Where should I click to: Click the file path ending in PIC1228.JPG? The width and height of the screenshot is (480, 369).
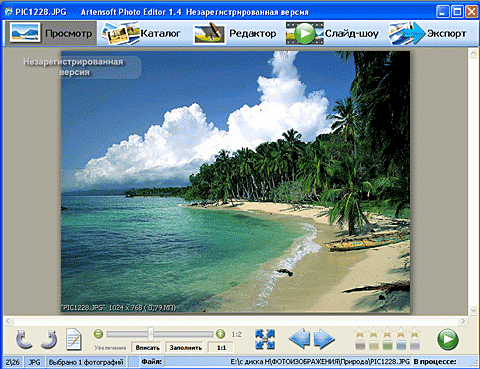coord(320,362)
